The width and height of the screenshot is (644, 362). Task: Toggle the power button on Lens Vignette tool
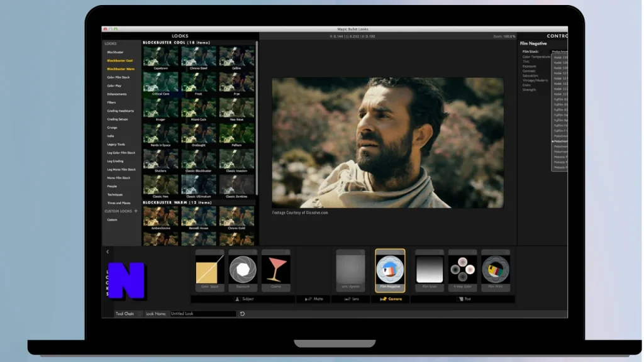[x=362, y=252]
